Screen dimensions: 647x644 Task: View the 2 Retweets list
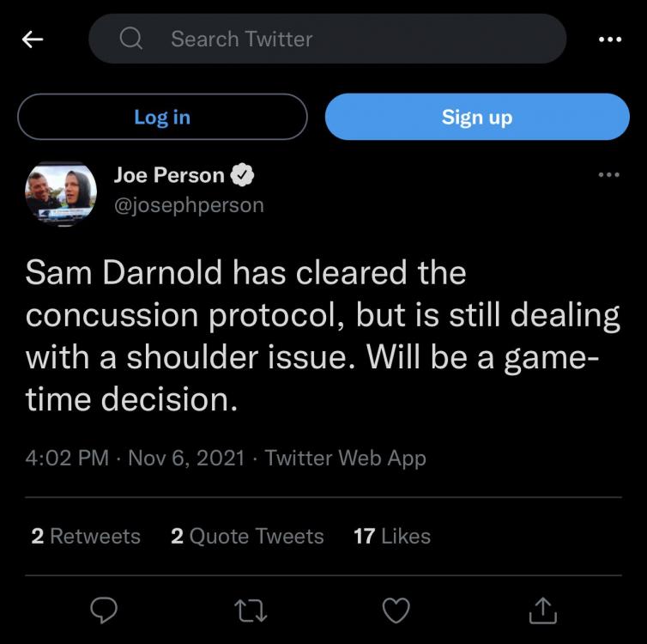pyautogui.click(x=86, y=537)
